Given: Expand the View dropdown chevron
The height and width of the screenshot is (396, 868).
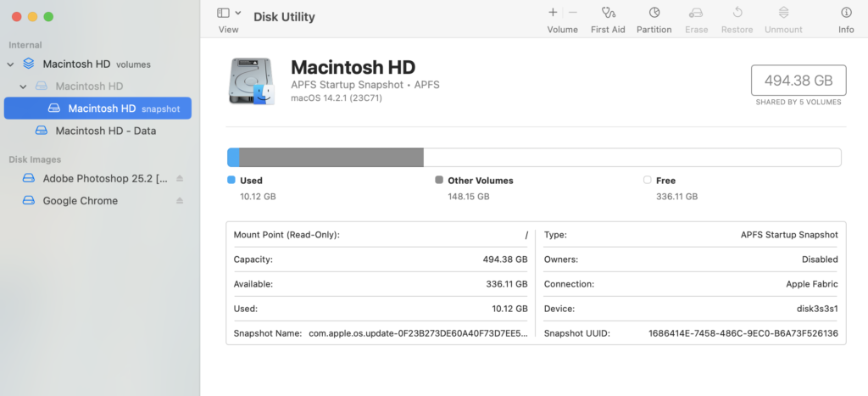Looking at the screenshot, I should pos(238,13).
